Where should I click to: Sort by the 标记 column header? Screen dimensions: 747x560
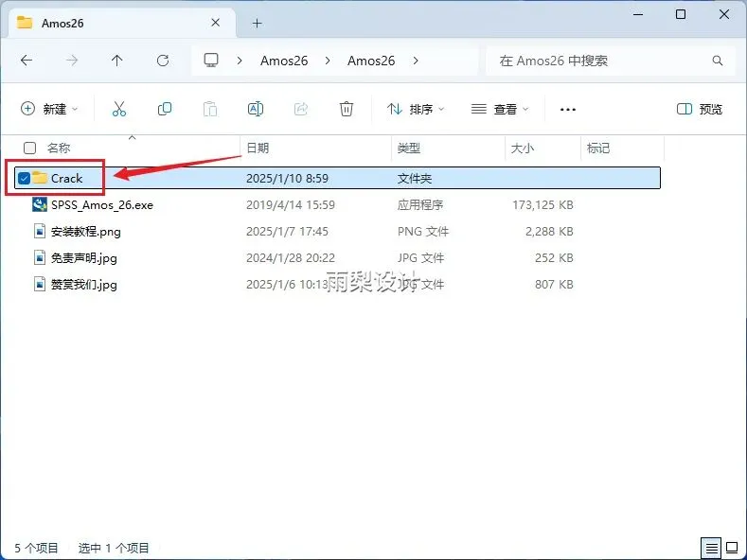point(598,149)
